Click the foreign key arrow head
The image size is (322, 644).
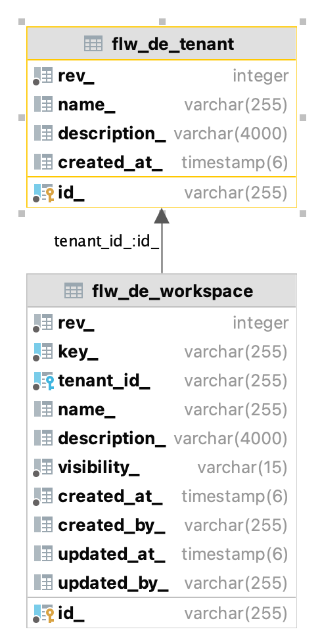(x=162, y=216)
